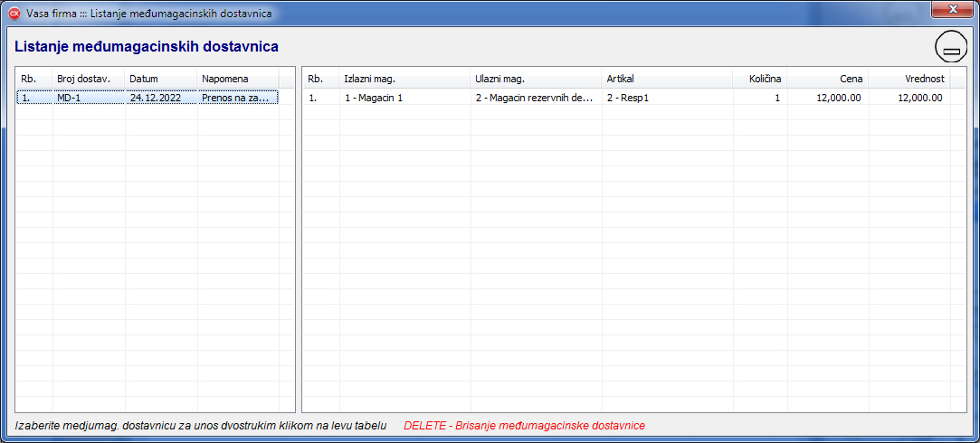The width and height of the screenshot is (980, 443).
Task: Click the Cena value 12,000.00
Action: (827, 98)
